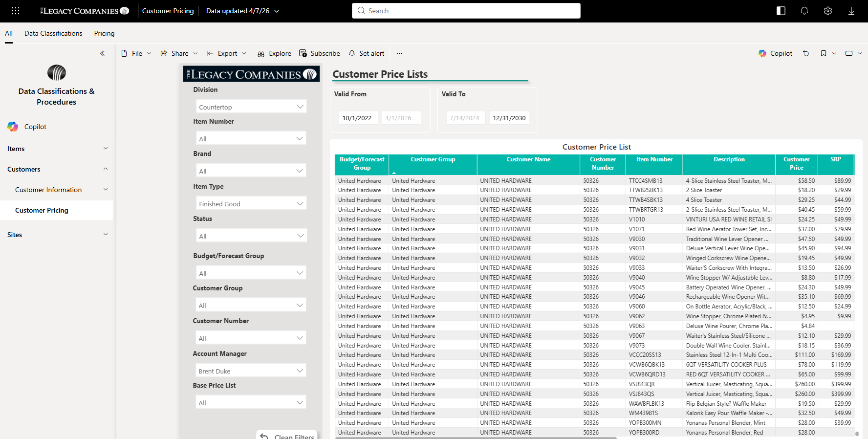Click the reset to default icon
Viewport: 868px width, 439px height.
coord(806,53)
